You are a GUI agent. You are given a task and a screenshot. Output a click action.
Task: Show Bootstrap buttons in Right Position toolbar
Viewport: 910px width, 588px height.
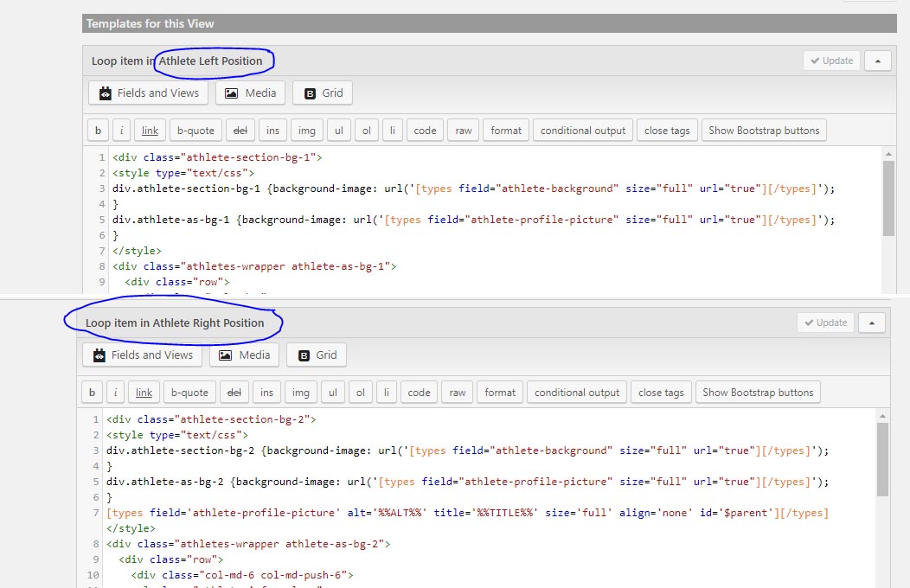click(x=758, y=393)
